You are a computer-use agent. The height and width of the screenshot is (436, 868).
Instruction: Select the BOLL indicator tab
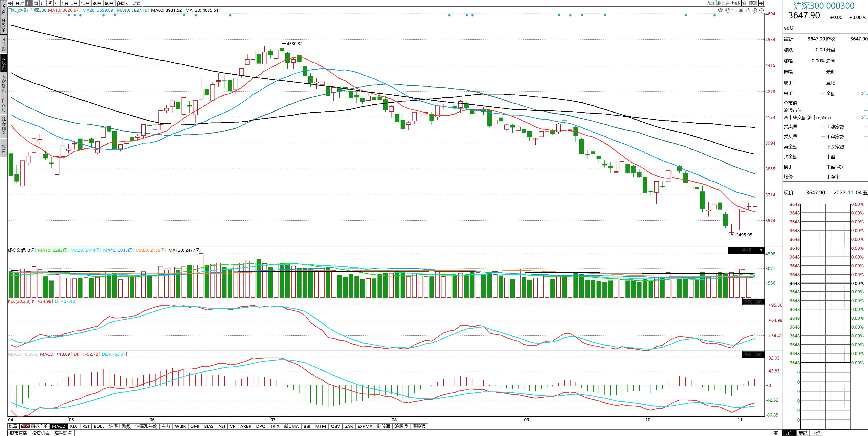click(99, 426)
